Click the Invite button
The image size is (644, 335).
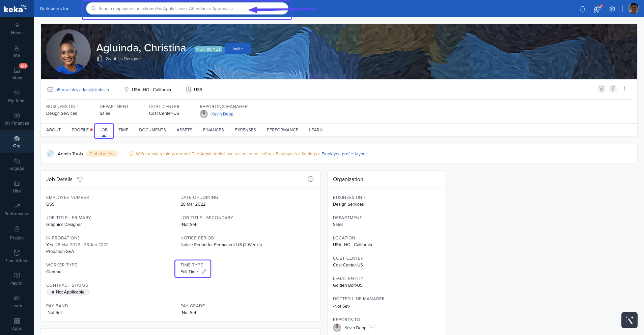[237, 49]
